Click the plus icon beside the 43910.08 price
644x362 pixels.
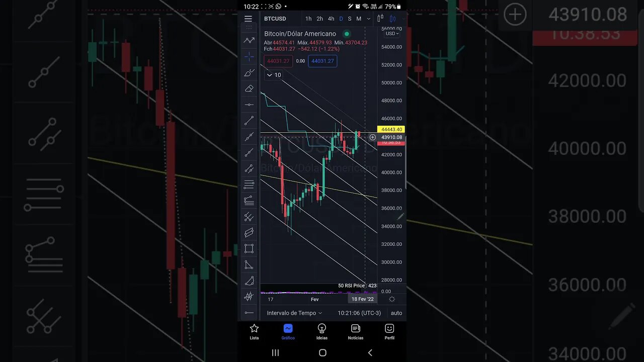pos(372,137)
